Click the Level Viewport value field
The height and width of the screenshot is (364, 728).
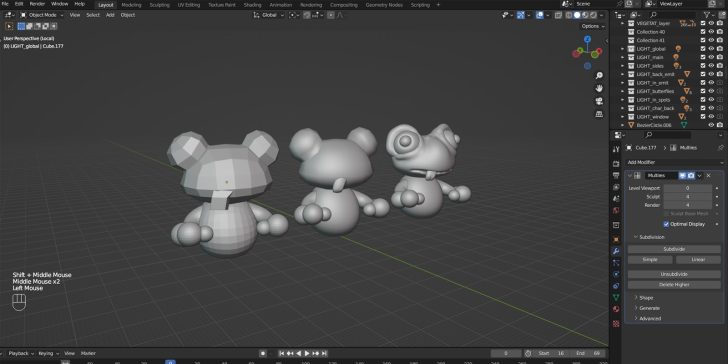[x=688, y=188]
